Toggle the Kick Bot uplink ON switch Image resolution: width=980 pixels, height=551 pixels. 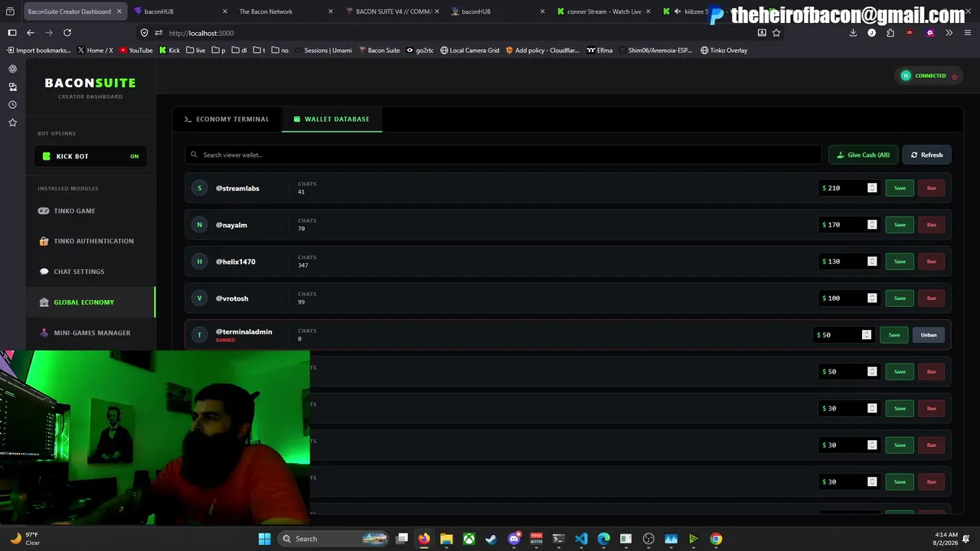pyautogui.click(x=134, y=156)
